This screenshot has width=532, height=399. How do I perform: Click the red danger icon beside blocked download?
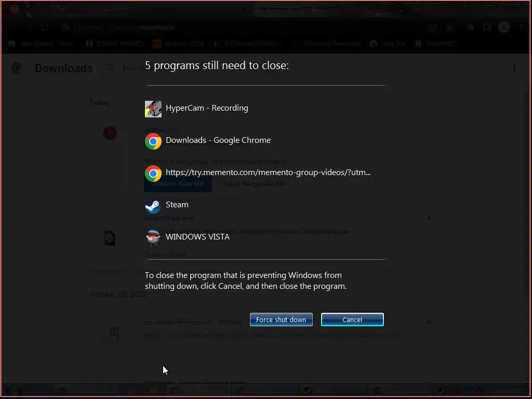pyautogui.click(x=110, y=133)
